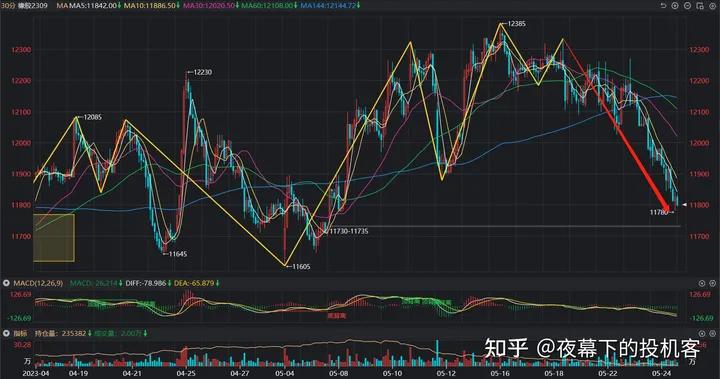Click the 04-19 date on time axis
Viewport: 720px width, 379px height.
tap(78, 373)
